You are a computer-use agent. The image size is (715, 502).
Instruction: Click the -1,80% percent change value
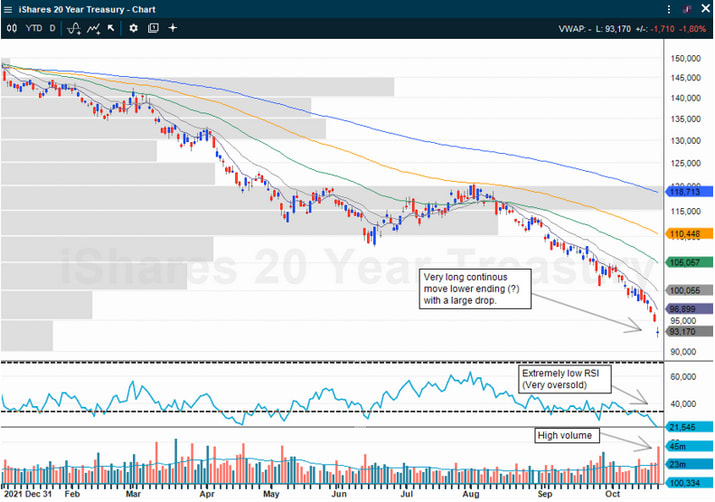tap(692, 29)
